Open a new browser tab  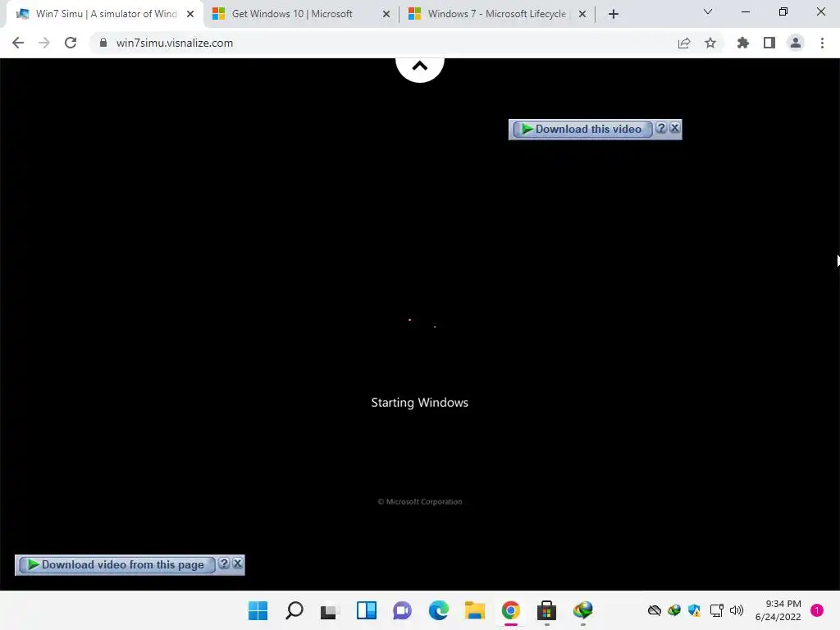[x=614, y=15]
